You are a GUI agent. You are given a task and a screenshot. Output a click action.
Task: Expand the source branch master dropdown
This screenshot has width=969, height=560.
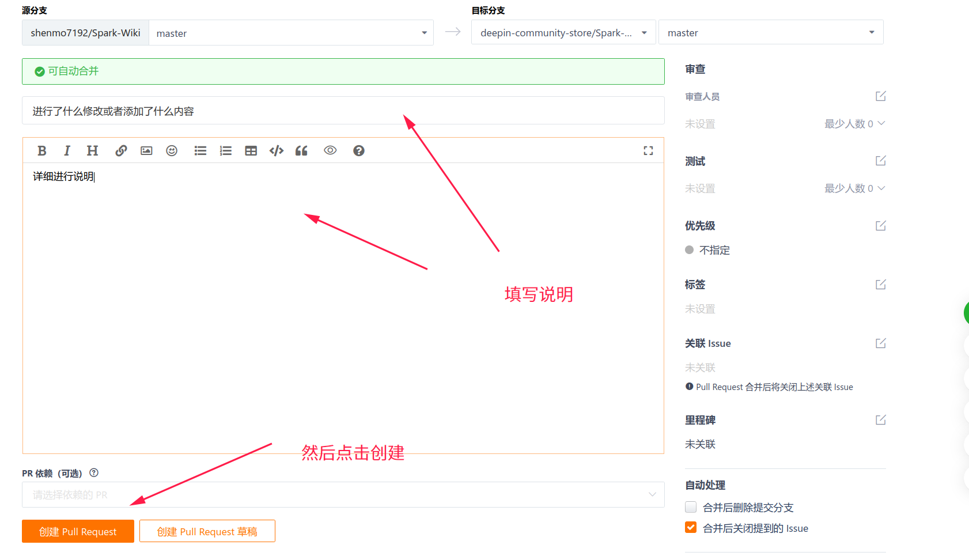(291, 33)
